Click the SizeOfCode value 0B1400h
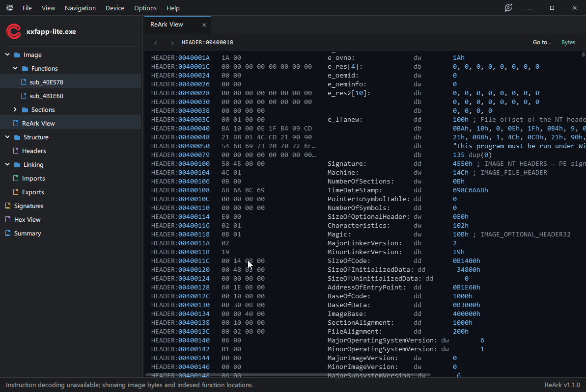Viewport: 586px width, 392px height. click(x=467, y=261)
